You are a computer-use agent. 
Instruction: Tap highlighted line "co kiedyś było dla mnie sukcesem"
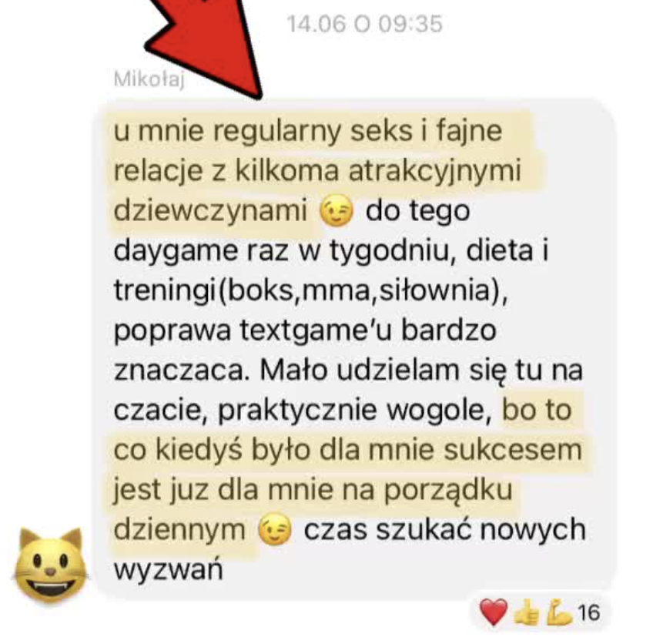(x=347, y=451)
